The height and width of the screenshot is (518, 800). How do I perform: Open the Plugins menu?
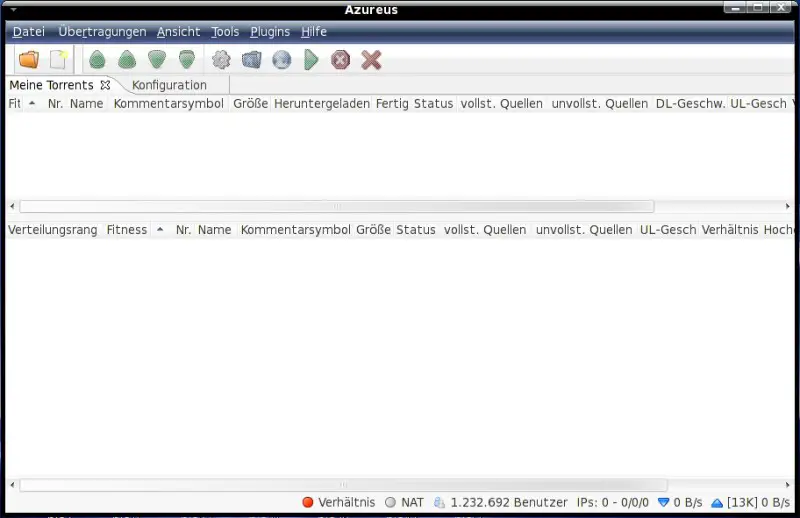[270, 32]
